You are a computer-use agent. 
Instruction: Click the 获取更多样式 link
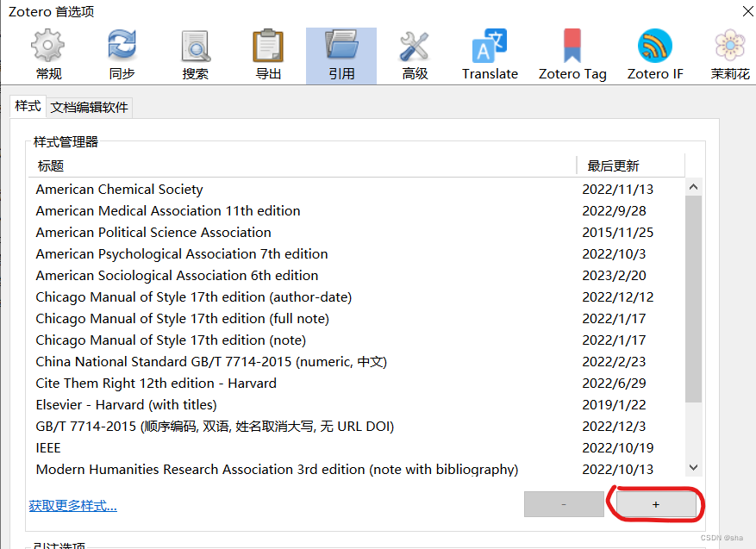coord(72,506)
